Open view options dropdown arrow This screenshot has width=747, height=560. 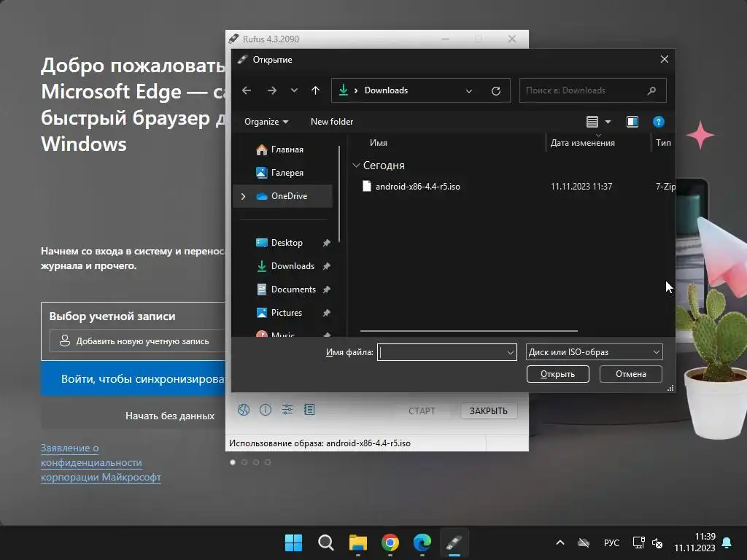(x=608, y=122)
